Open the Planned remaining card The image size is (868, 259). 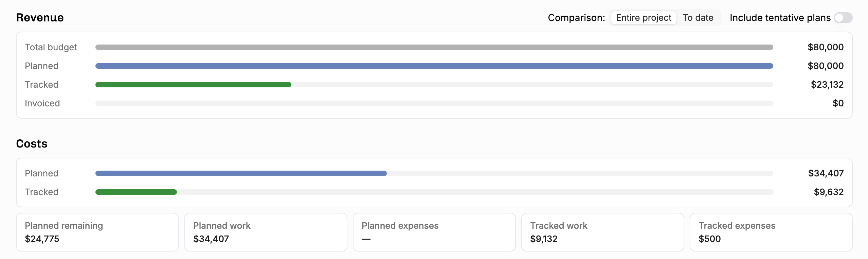coord(97,232)
